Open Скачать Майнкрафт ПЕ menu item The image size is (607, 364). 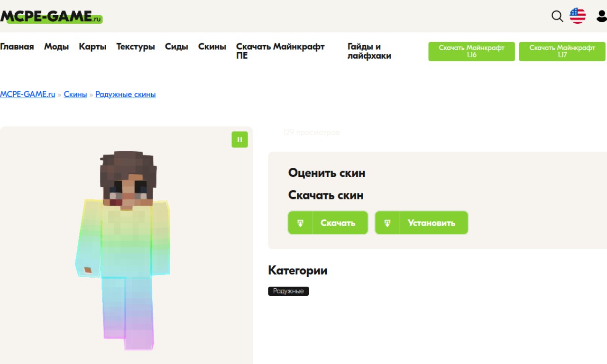(280, 51)
